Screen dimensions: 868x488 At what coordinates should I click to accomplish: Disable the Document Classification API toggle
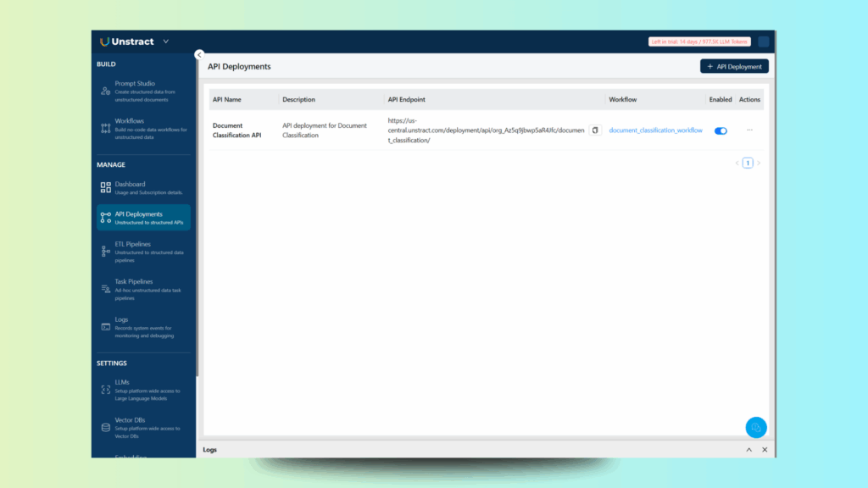point(721,130)
